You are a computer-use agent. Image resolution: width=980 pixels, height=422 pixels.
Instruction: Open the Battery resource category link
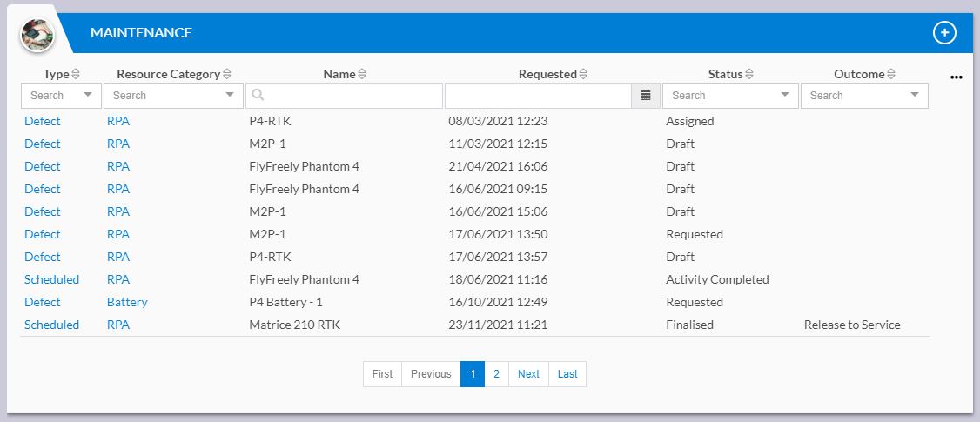pyautogui.click(x=127, y=302)
